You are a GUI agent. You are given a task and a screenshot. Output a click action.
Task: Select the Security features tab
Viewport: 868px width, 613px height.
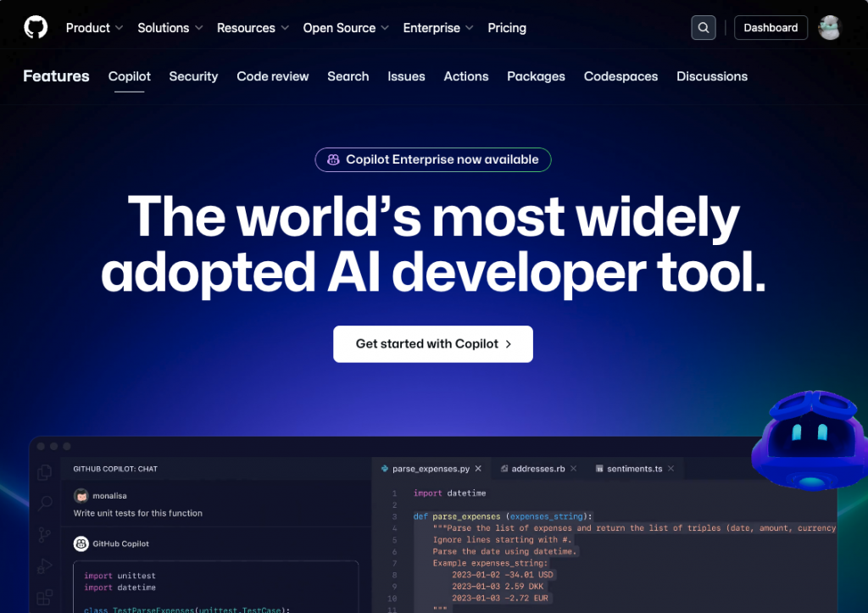(x=193, y=76)
